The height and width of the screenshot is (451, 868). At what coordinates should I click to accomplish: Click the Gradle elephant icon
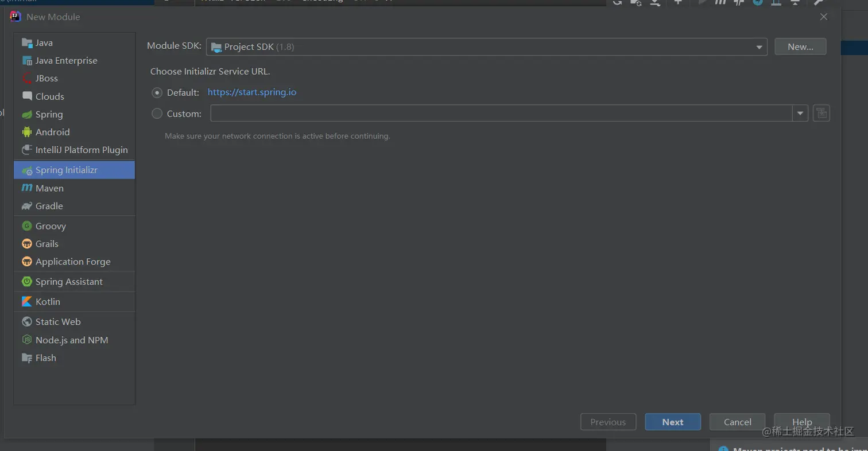coord(27,205)
